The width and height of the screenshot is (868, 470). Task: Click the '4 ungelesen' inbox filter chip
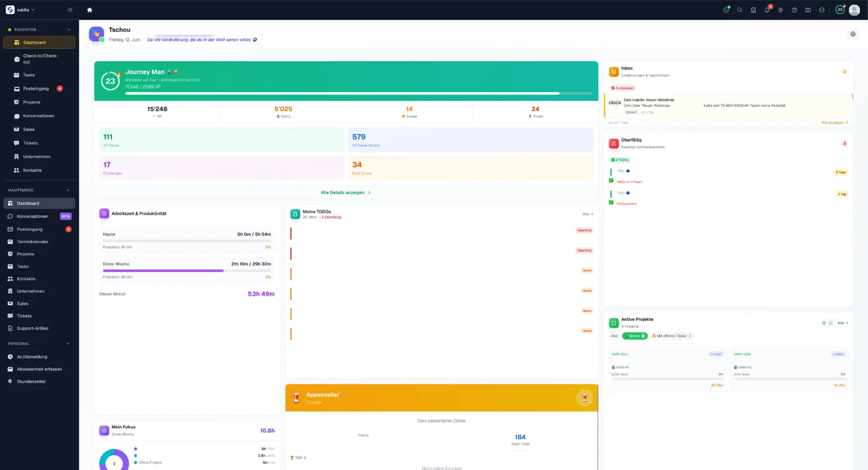[622, 88]
